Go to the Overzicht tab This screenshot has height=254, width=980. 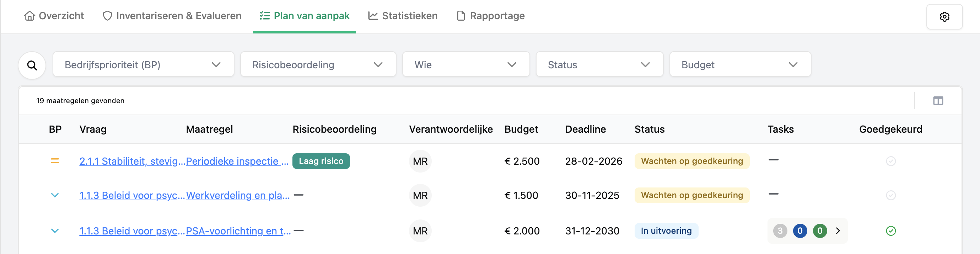click(54, 16)
